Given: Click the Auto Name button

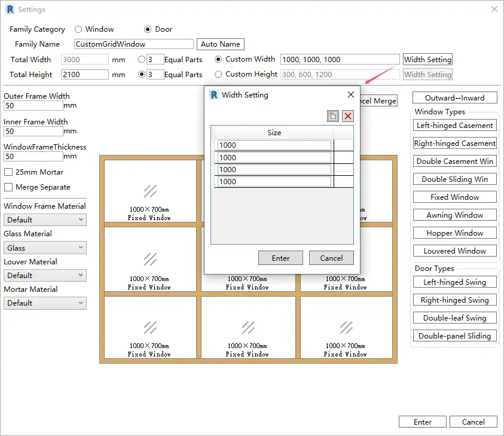Looking at the screenshot, I should point(220,44).
